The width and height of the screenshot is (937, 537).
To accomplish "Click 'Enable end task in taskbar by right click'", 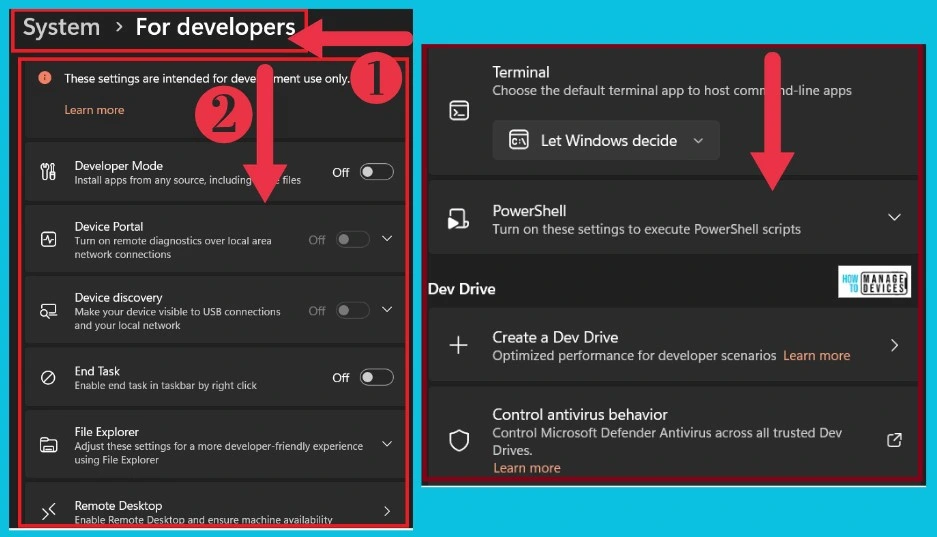I will coord(166,386).
